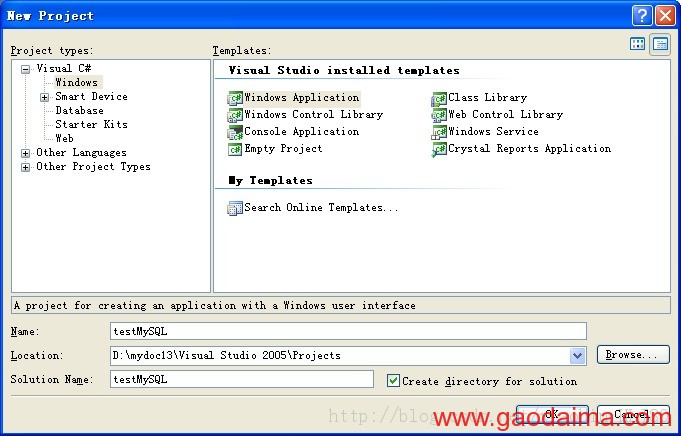Click the Class Library label text

click(x=487, y=98)
